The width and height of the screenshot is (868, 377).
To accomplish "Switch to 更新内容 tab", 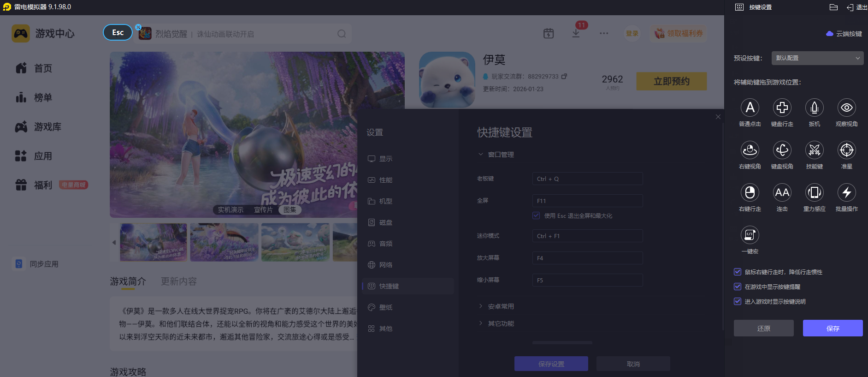I will (x=179, y=281).
